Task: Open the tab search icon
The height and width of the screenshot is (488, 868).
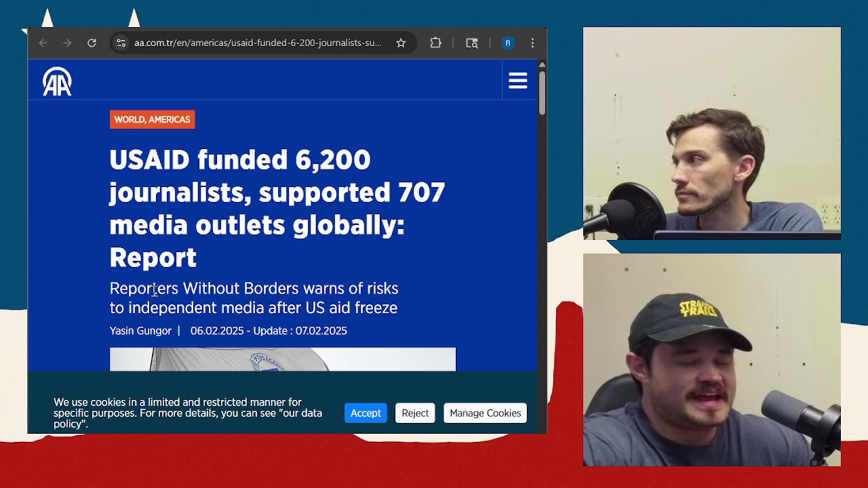Action: pyautogui.click(x=472, y=43)
